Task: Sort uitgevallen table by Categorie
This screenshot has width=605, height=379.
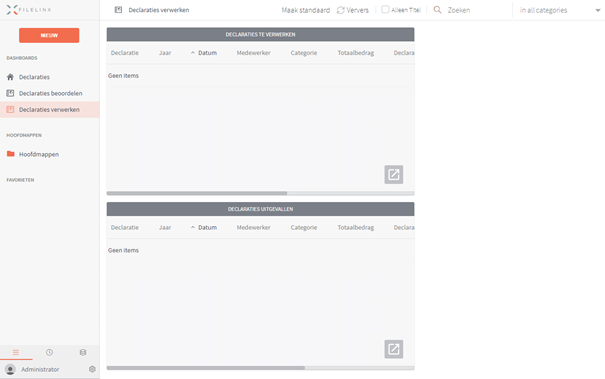Action: click(304, 227)
